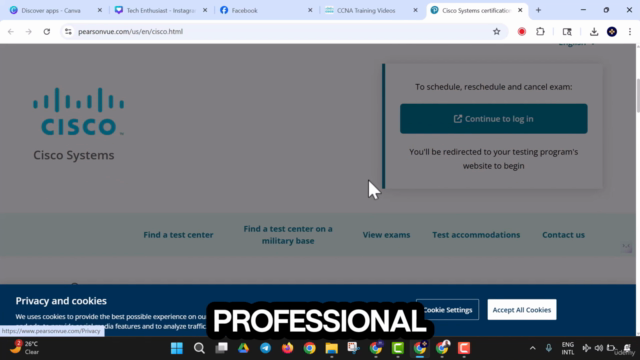Viewport: 640px width, 360px height.
Task: Open the Contact us link
Action: click(563, 235)
